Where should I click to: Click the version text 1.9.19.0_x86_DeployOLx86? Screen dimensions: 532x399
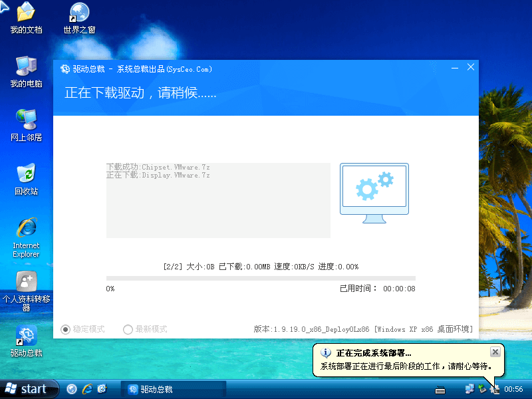321,329
